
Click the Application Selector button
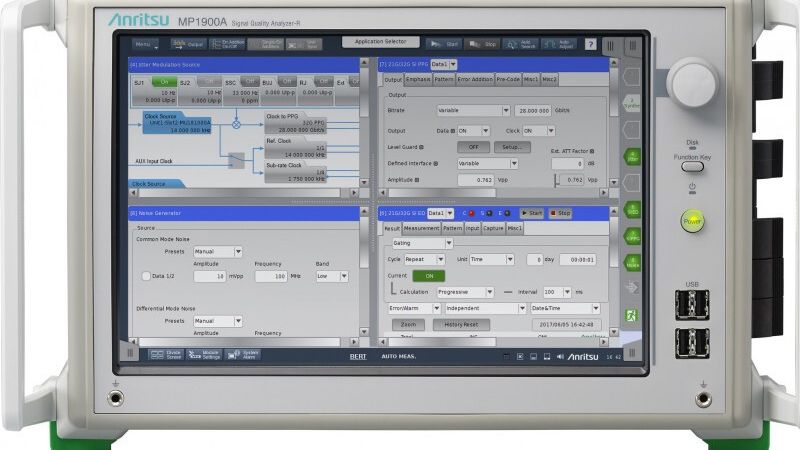pos(381,42)
